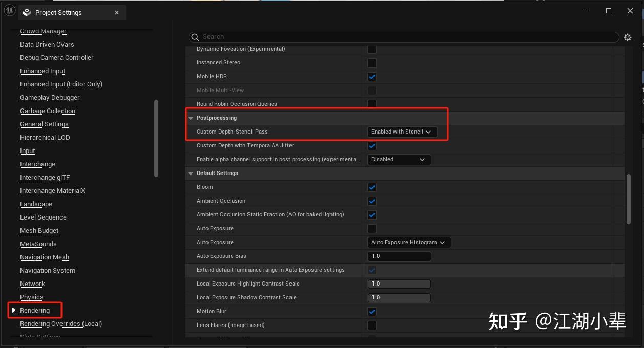This screenshot has width=644, height=348.
Task: Click in the settings Search box
Action: tap(405, 37)
